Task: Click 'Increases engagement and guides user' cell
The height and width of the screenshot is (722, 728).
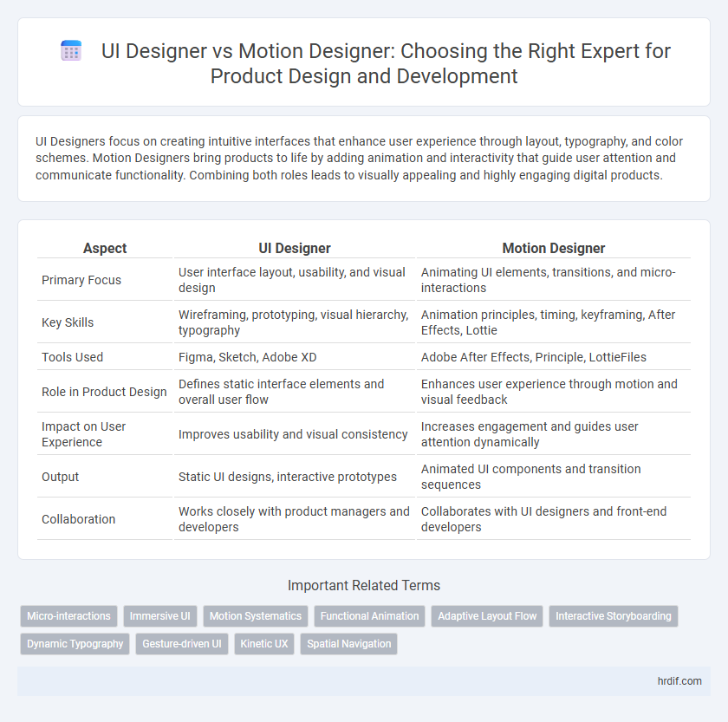Action: coord(554,434)
